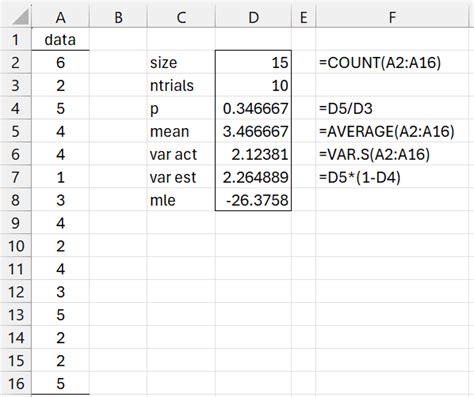Select row 8 header

[x=16, y=200]
